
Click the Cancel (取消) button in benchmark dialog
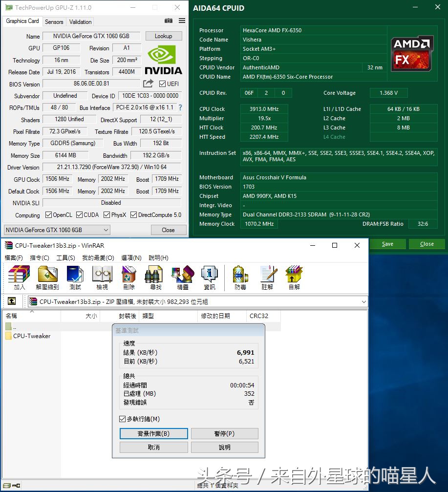(154, 447)
